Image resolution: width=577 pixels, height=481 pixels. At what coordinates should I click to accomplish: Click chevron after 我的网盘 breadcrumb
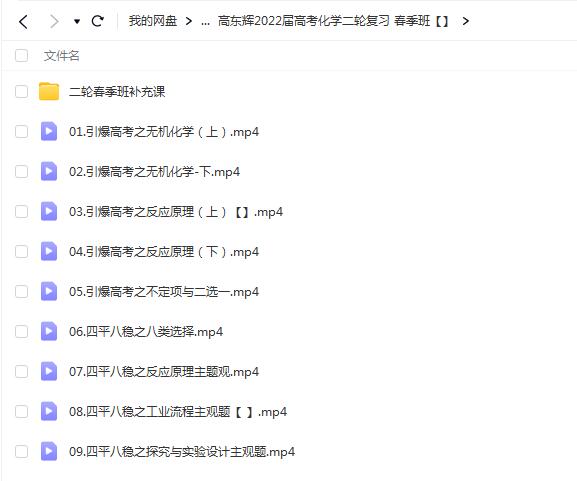click(189, 21)
